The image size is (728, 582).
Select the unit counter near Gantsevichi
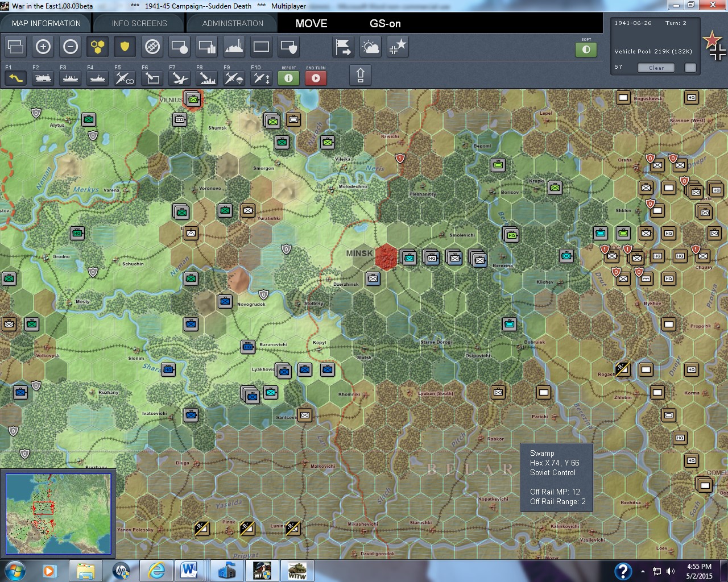tap(305, 415)
